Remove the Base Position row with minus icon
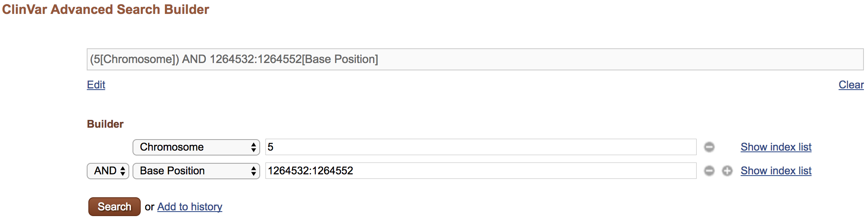This screenshot has width=868, height=221. pyautogui.click(x=709, y=171)
